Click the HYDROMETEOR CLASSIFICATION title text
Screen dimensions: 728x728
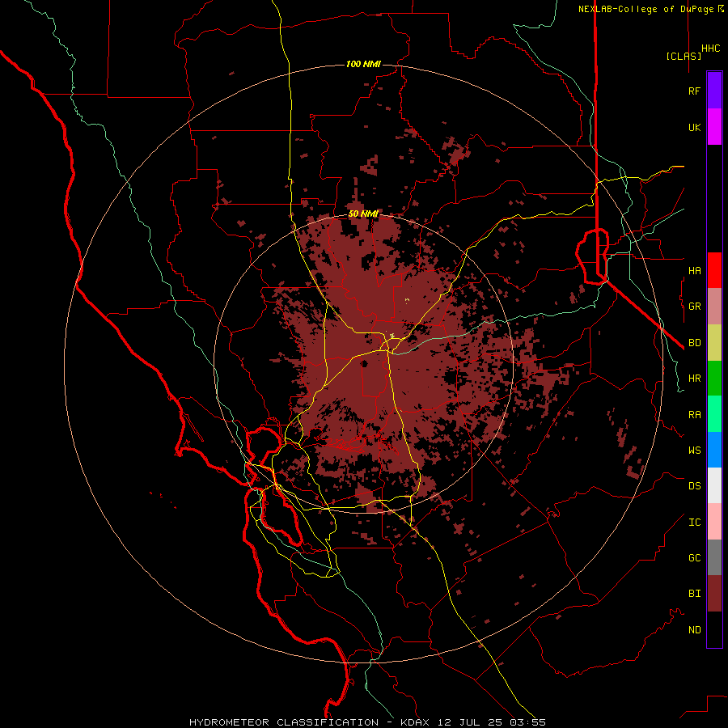(284, 722)
